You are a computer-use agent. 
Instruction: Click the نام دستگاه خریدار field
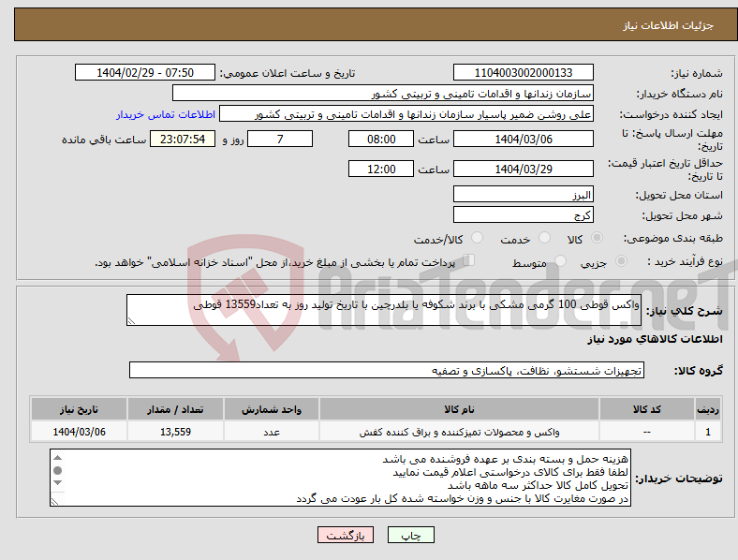coord(383,93)
